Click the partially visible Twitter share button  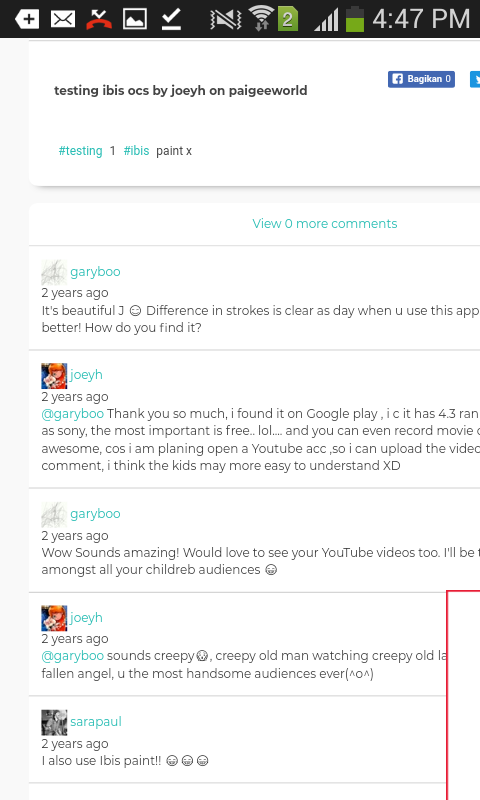pyautogui.click(x=475, y=79)
